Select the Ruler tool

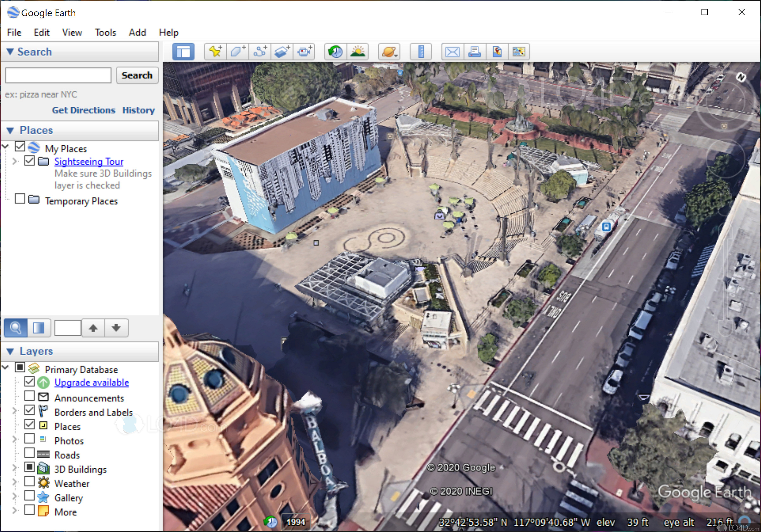(x=421, y=52)
